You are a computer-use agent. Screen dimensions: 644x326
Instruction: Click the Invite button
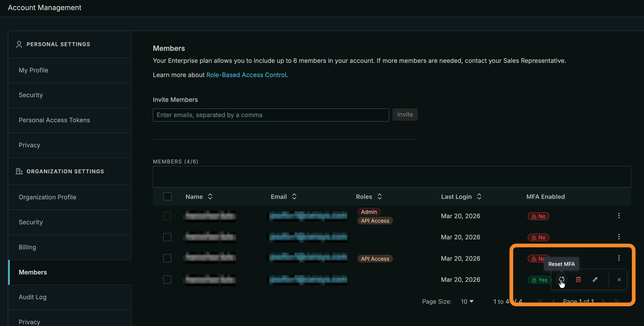(x=405, y=114)
